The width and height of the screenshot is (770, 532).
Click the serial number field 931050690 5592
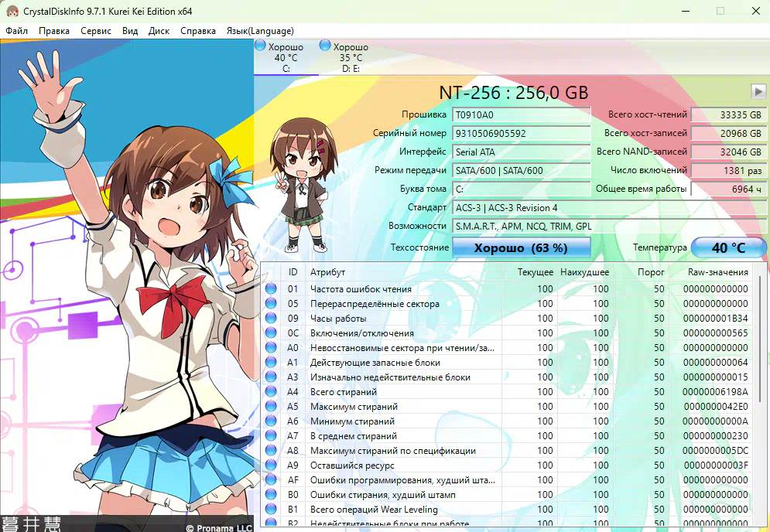(x=521, y=134)
